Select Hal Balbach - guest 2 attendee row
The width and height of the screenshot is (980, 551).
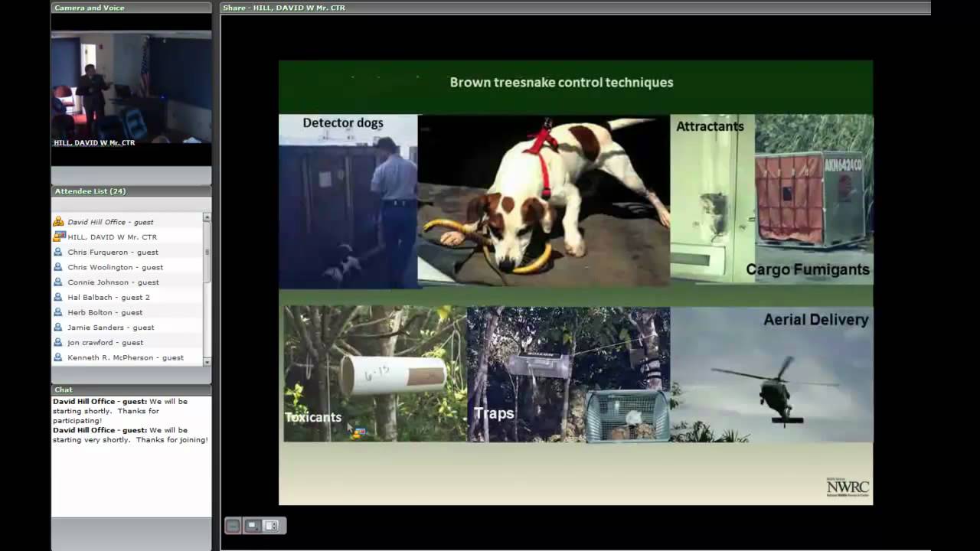click(x=127, y=297)
